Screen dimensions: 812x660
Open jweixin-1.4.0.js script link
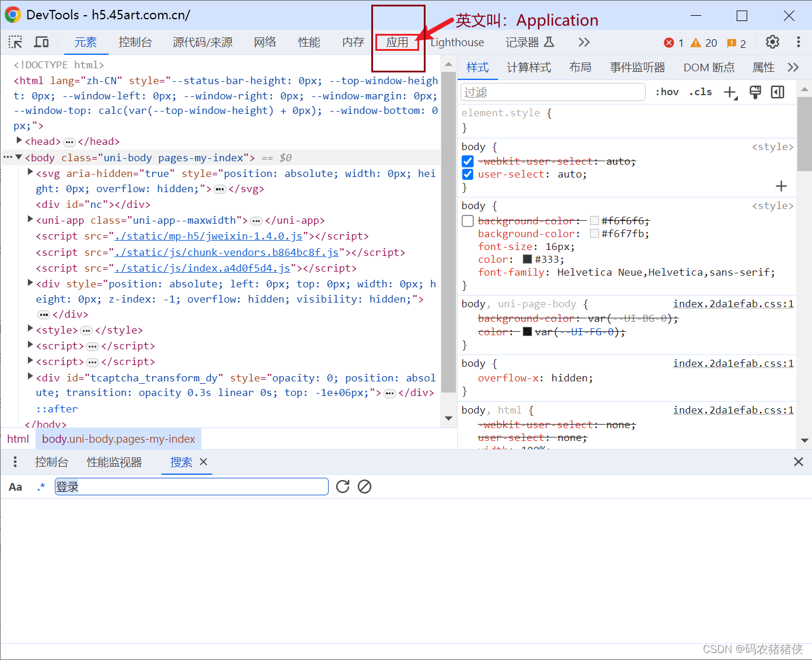click(x=208, y=236)
